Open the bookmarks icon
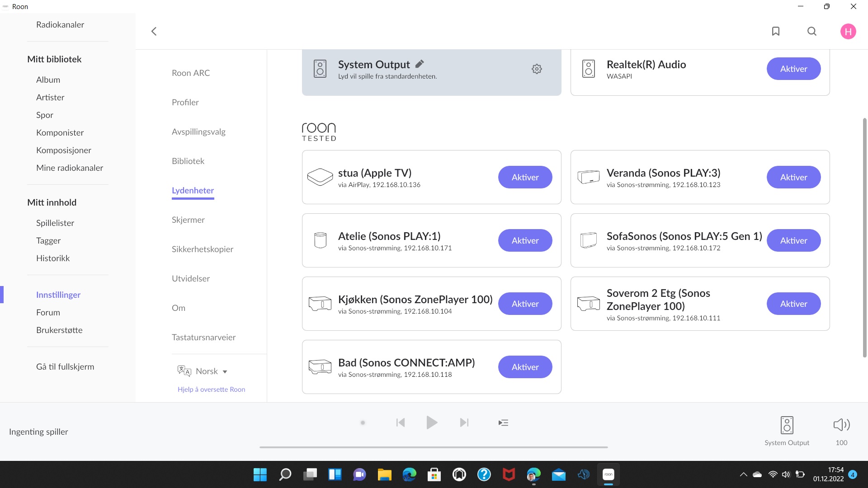This screenshot has width=868, height=488. coord(776,31)
